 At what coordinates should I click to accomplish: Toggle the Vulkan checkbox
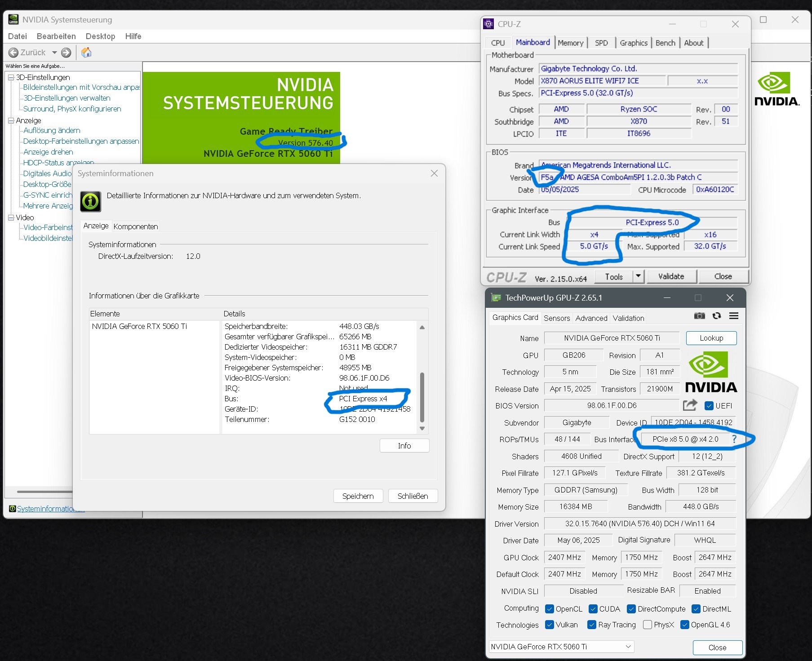[549, 625]
